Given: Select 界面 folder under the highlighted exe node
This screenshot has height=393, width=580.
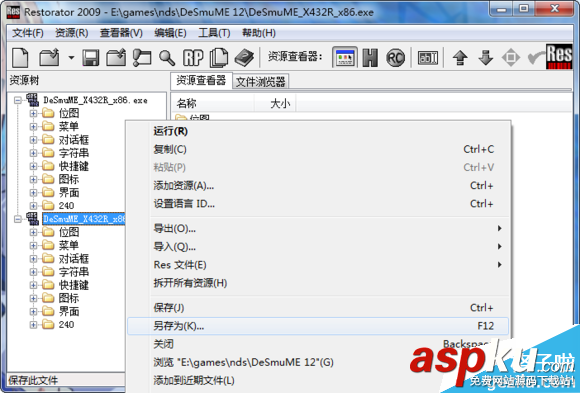Looking at the screenshot, I should 69,312.
